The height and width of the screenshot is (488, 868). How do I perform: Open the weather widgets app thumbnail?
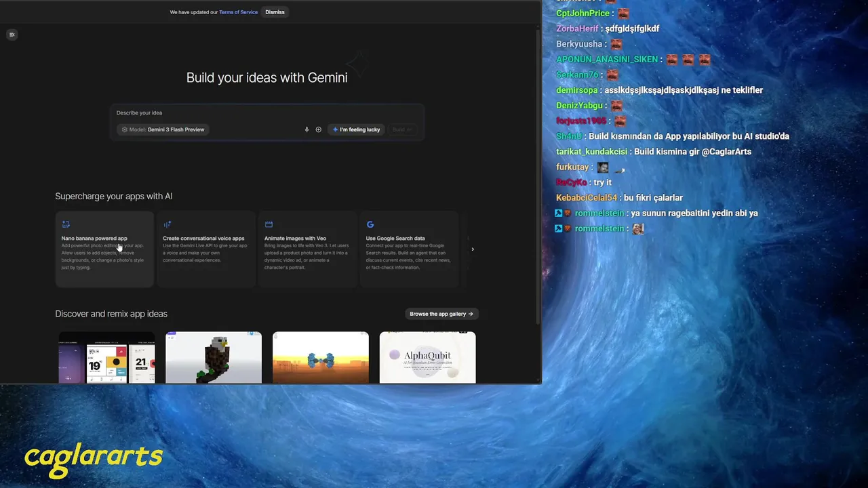point(106,357)
